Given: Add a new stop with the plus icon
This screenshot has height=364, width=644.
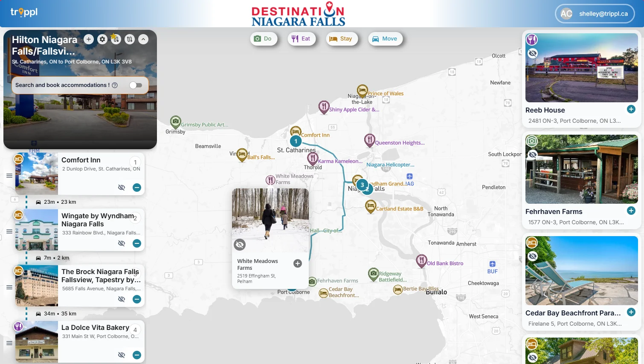Looking at the screenshot, I should (89, 39).
